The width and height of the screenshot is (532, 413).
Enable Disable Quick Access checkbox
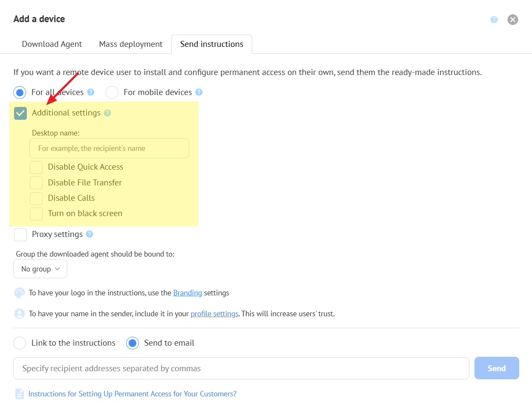(x=36, y=167)
